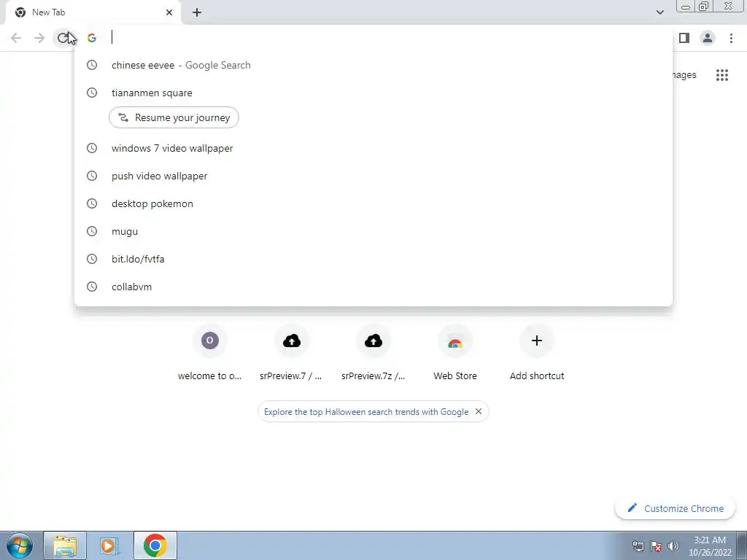Image resolution: width=747 pixels, height=560 pixels.
Task: Open Windows Media Player from taskbar
Action: pyautogui.click(x=110, y=545)
